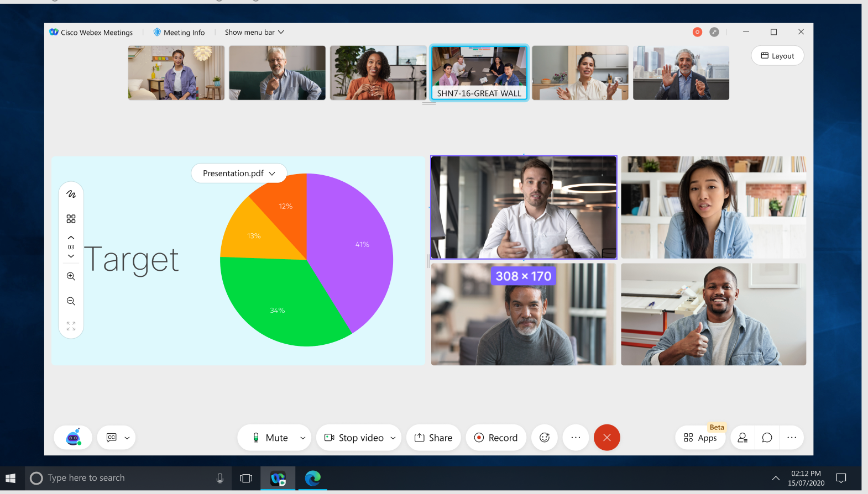
Task: Expand the closed caption options arrow
Action: pos(127,438)
